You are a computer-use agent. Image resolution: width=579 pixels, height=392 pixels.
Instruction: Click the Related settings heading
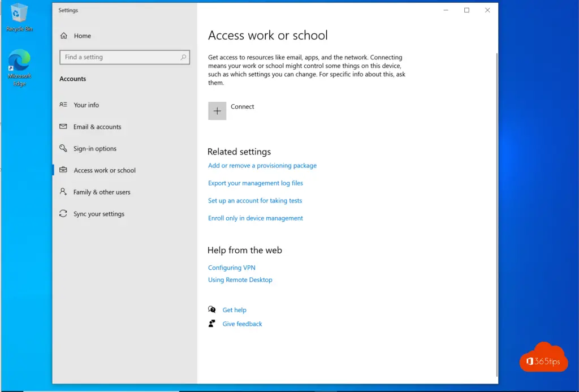(239, 152)
